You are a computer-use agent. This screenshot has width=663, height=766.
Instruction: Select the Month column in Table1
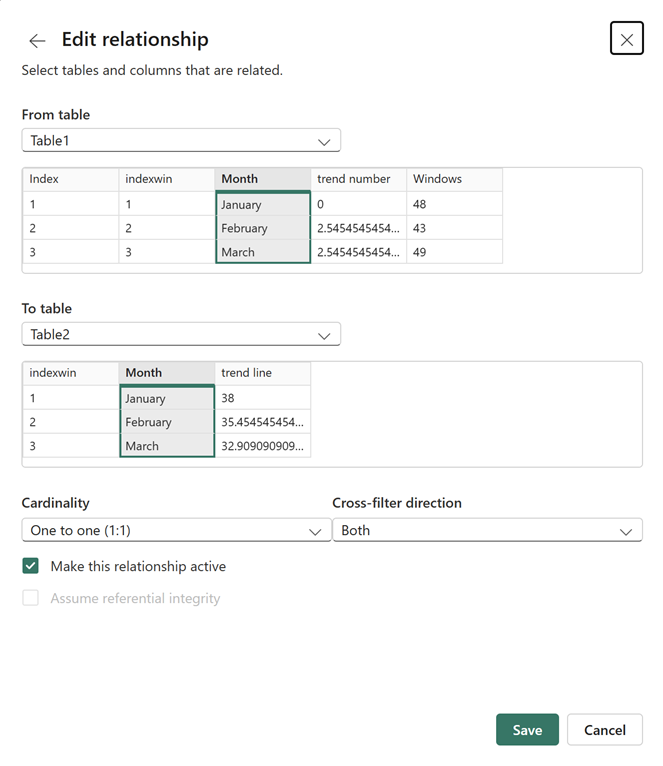[262, 179]
